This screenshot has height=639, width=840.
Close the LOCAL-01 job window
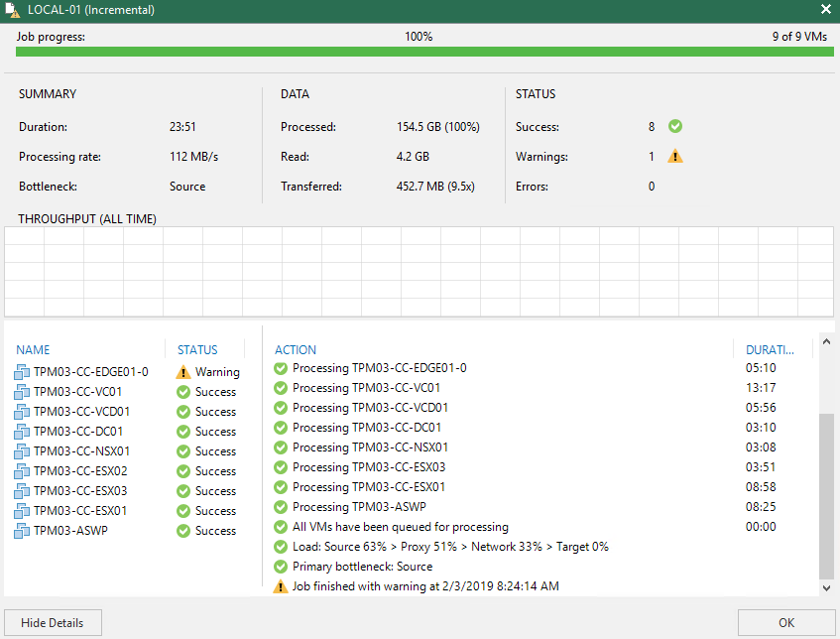(825, 9)
